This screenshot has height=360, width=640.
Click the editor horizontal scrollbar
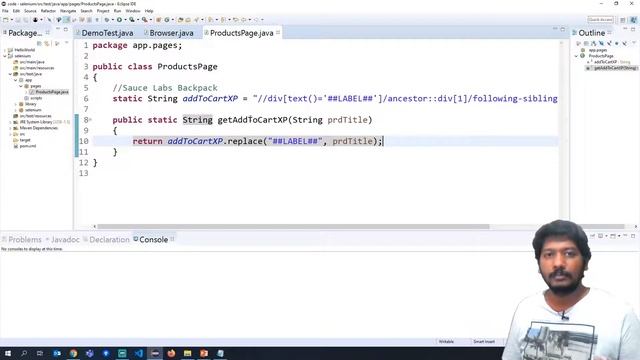click(293, 227)
